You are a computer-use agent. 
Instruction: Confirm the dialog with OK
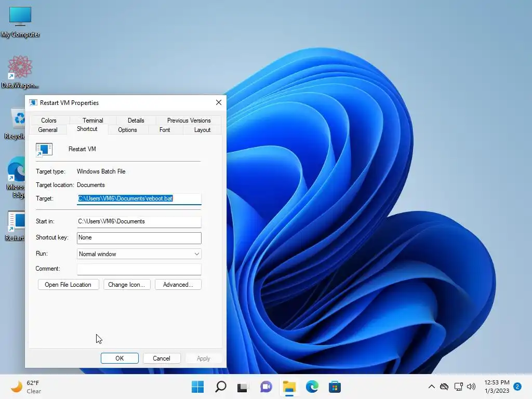pos(119,358)
